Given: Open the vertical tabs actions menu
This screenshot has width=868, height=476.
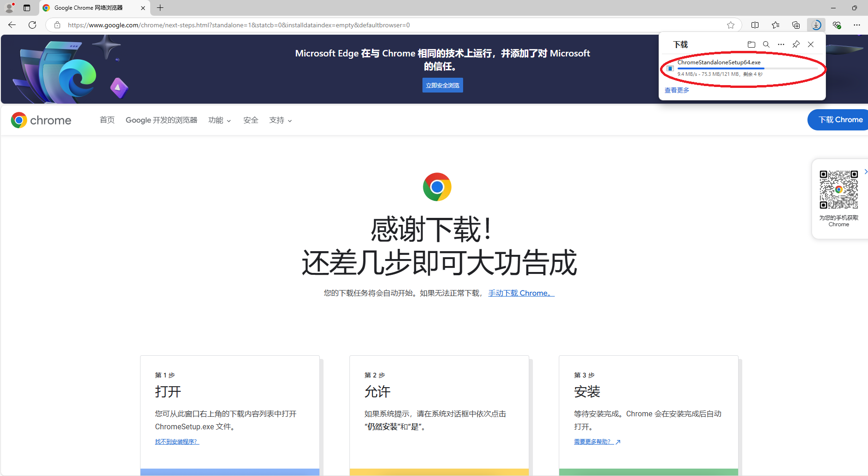Looking at the screenshot, I should click(27, 8).
